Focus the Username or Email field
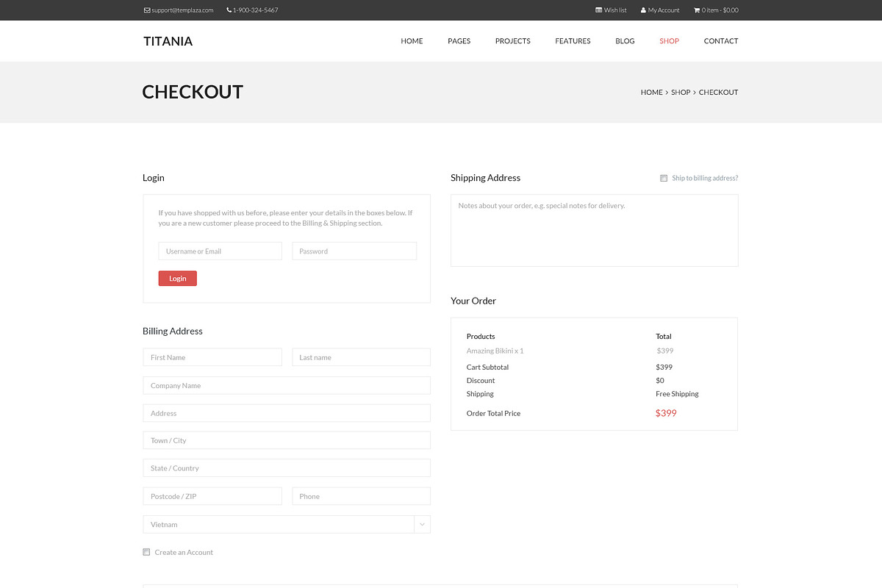Viewport: 882px width, 588px height. tap(220, 251)
